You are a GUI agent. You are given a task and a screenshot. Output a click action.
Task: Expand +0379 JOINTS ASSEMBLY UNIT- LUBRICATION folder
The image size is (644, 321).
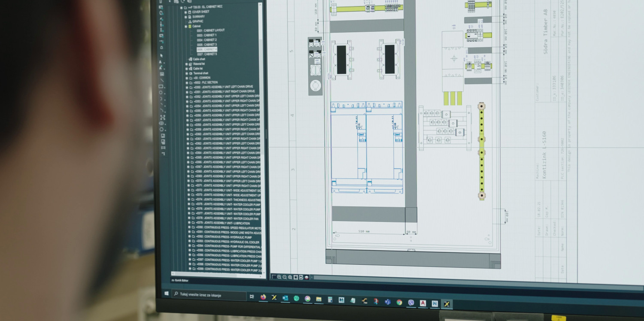(x=188, y=223)
